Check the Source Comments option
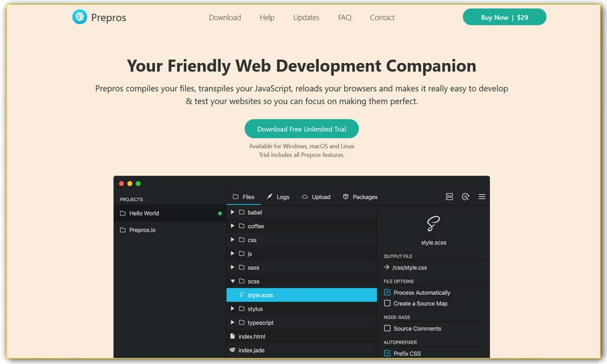This screenshot has width=607, height=364. [387, 328]
